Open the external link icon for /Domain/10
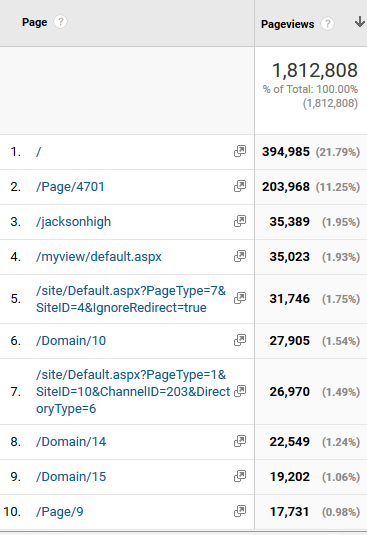The width and height of the screenshot is (367, 535). (240, 340)
